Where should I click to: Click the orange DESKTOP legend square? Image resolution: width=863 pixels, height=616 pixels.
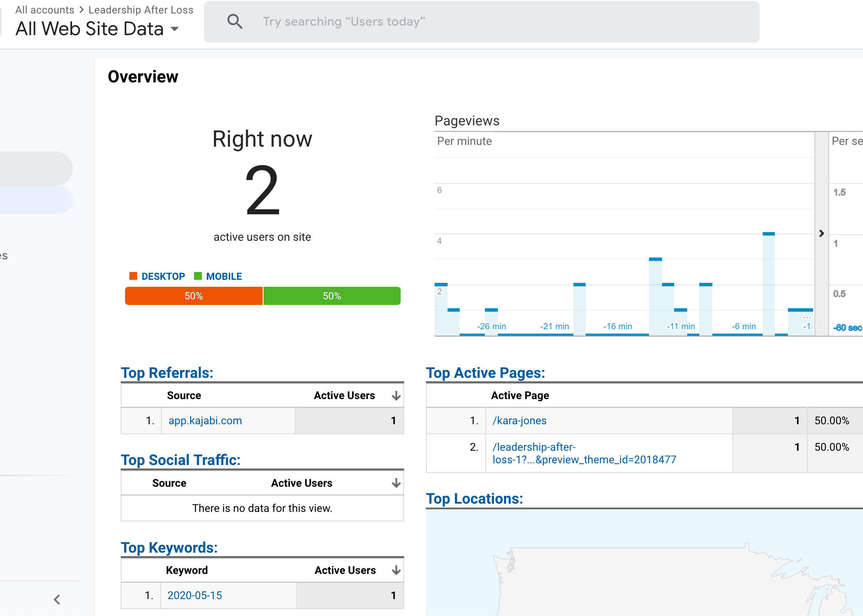133,276
